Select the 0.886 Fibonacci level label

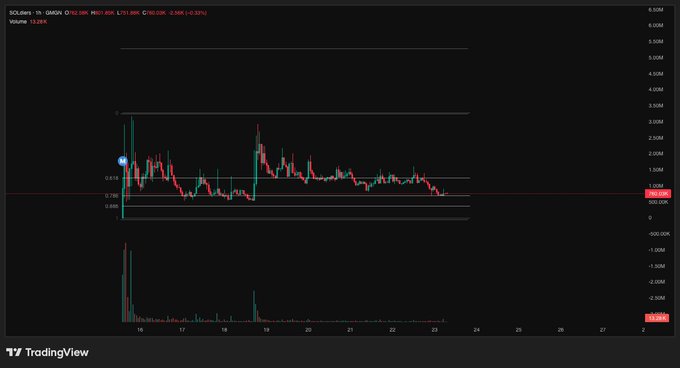pos(111,206)
